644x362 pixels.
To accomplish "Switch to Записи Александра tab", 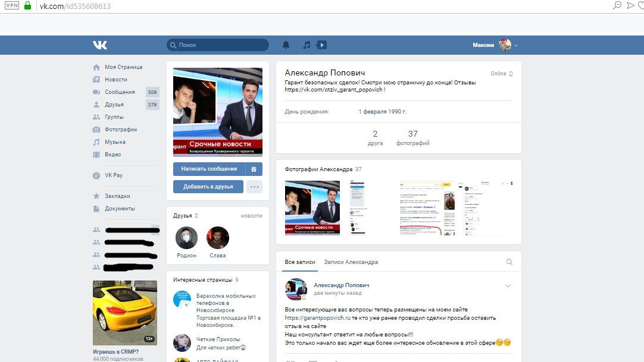I will 351,262.
